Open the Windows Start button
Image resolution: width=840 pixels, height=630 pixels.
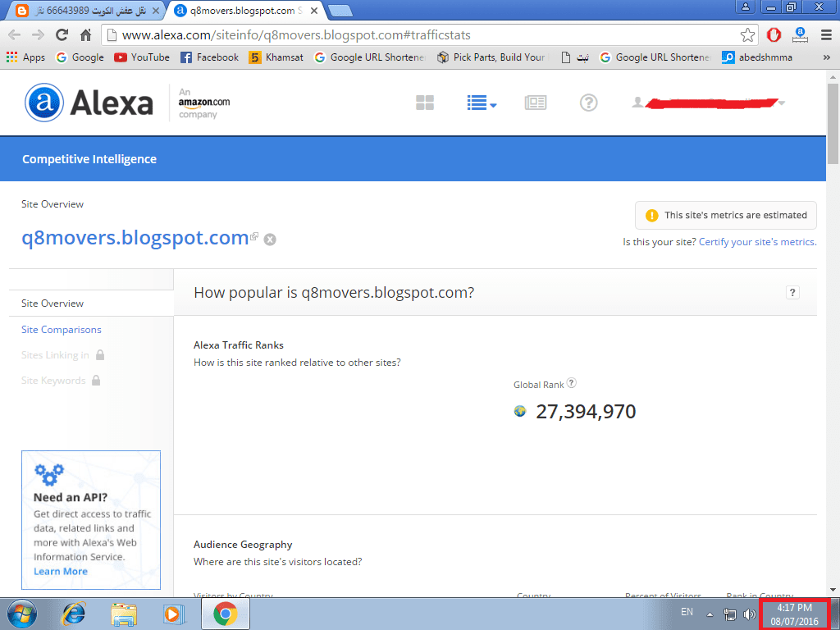coord(22,614)
